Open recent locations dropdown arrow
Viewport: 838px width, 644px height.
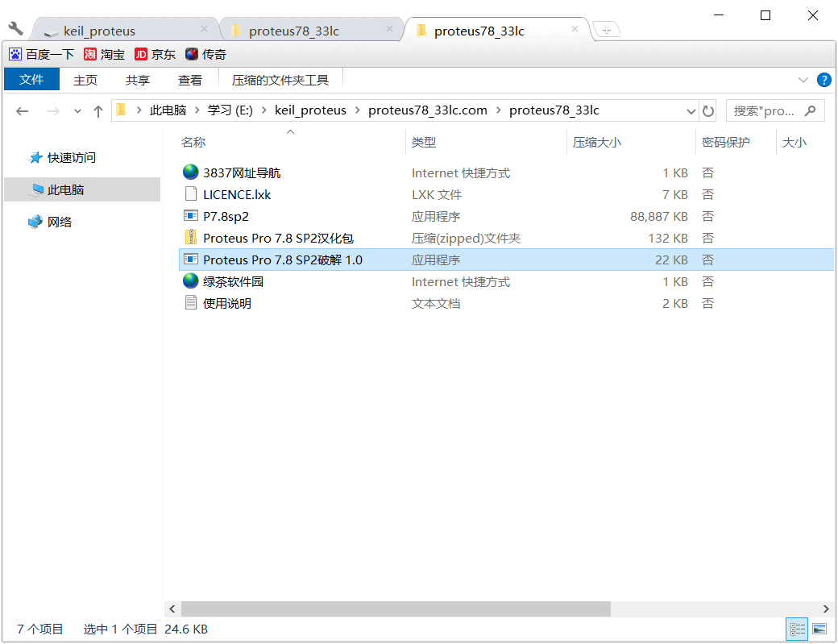tap(77, 111)
